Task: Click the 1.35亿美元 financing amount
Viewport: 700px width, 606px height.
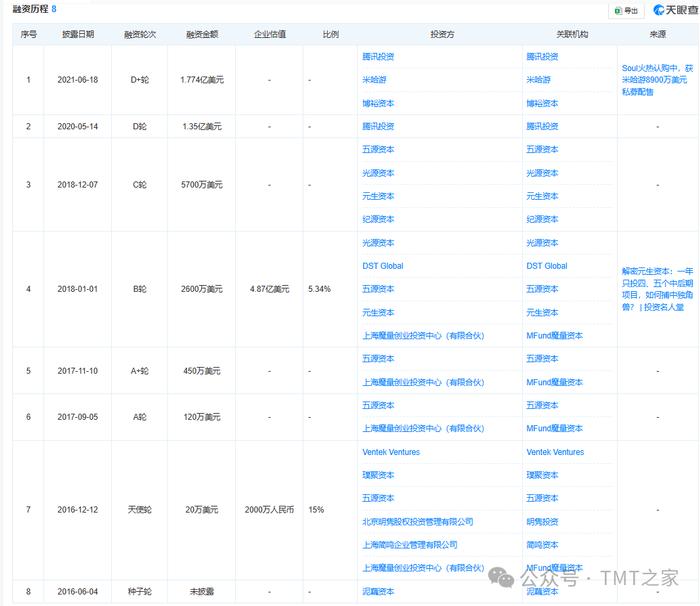Action: 202,126
